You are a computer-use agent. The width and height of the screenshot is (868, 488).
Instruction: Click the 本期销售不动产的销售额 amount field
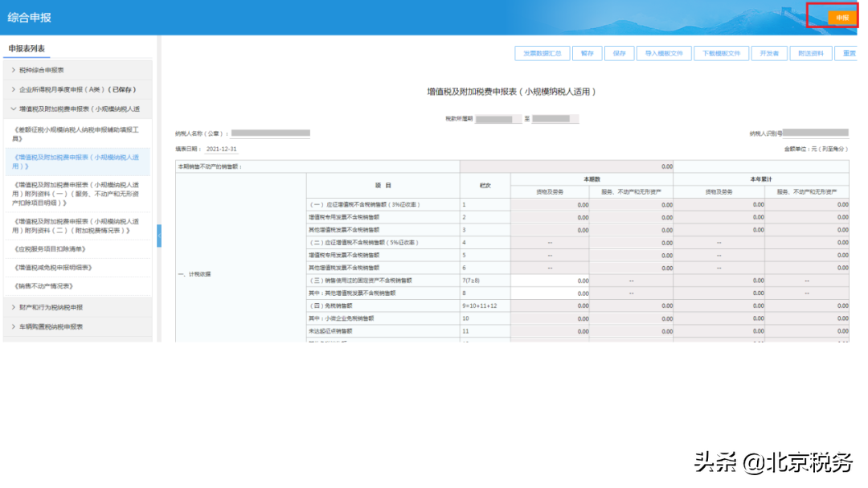pyautogui.click(x=567, y=166)
